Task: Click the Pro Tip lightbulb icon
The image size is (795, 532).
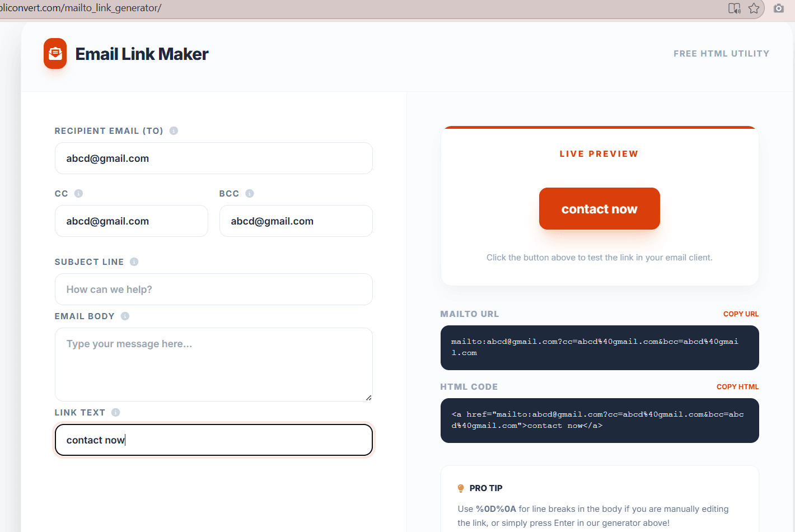Action: click(461, 488)
